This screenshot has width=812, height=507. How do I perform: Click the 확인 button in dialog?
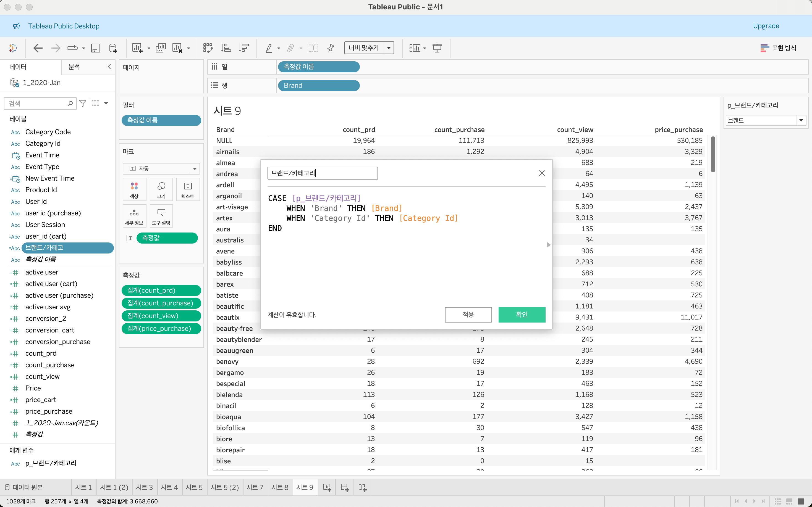tap(522, 315)
